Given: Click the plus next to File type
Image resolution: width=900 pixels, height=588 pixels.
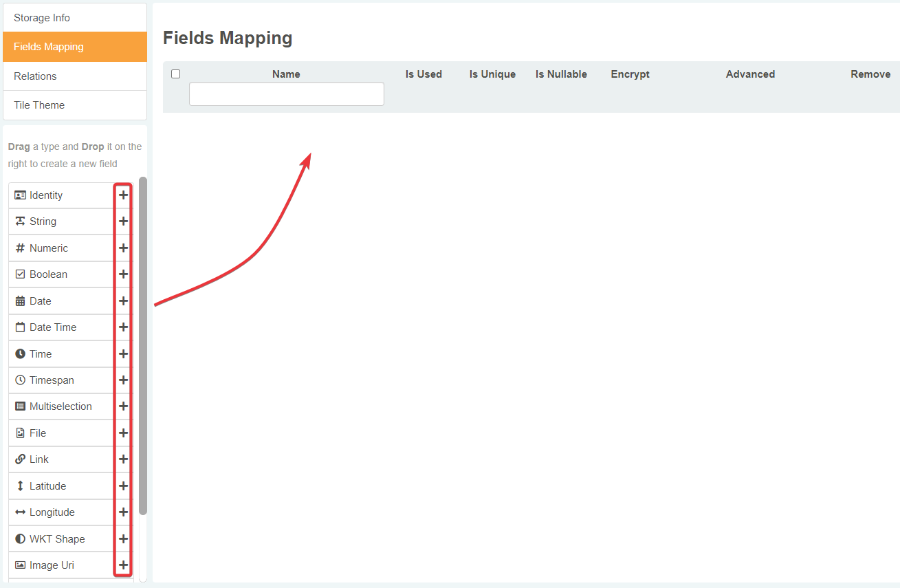Looking at the screenshot, I should tap(124, 433).
